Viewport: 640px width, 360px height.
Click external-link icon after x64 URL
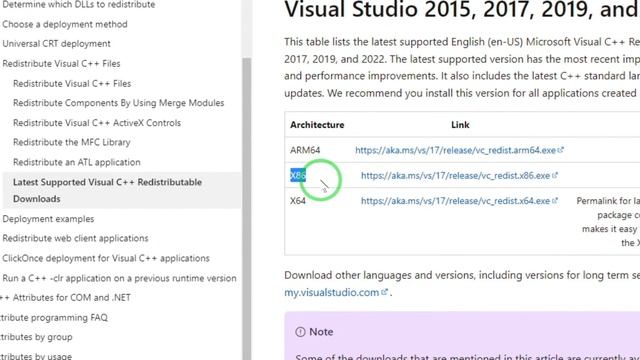[555, 200]
